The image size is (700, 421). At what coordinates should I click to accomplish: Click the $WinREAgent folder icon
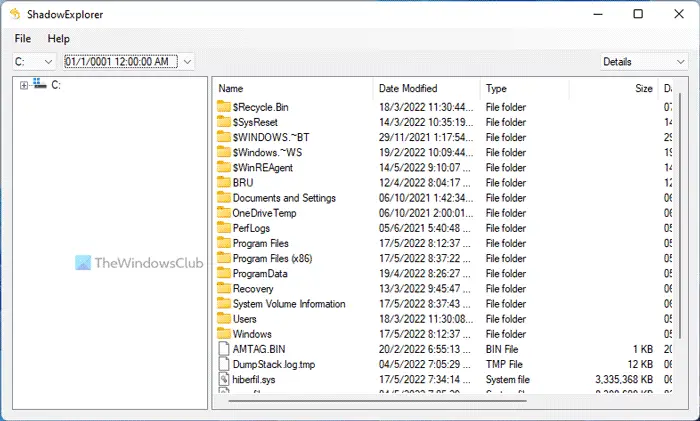224,167
